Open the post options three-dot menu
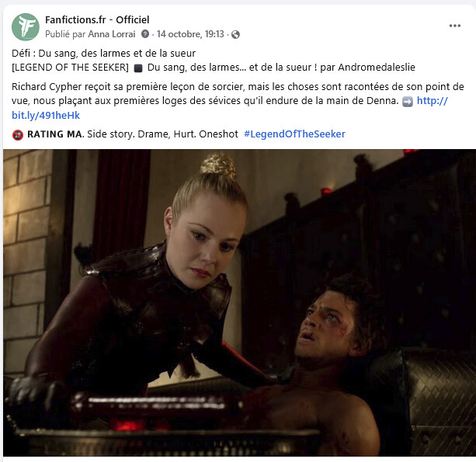 click(x=455, y=26)
